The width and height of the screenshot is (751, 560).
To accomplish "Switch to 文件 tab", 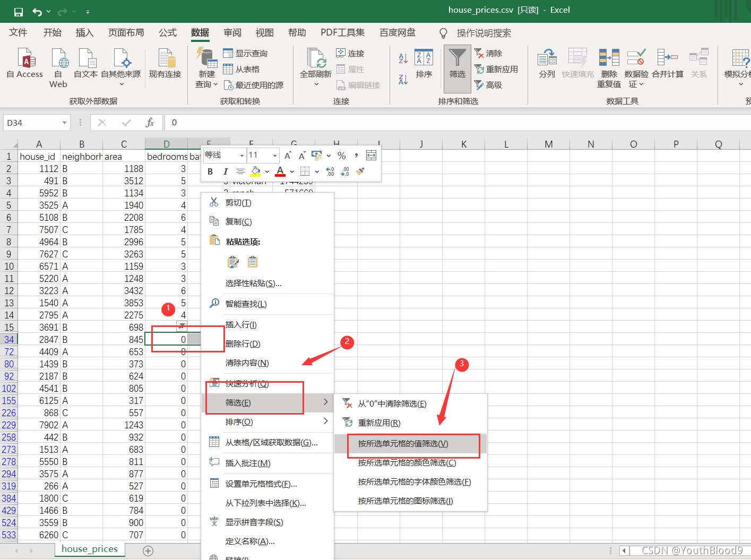I will pos(18,33).
